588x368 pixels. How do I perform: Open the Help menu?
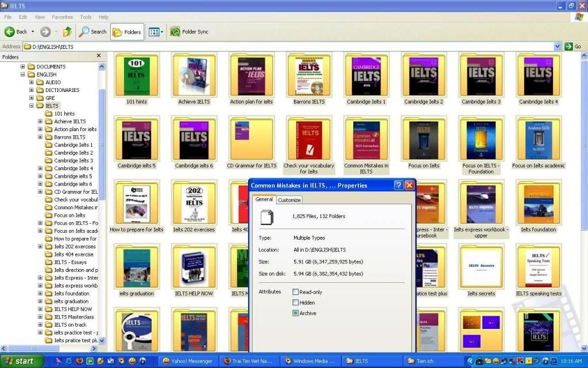pyautogui.click(x=103, y=17)
